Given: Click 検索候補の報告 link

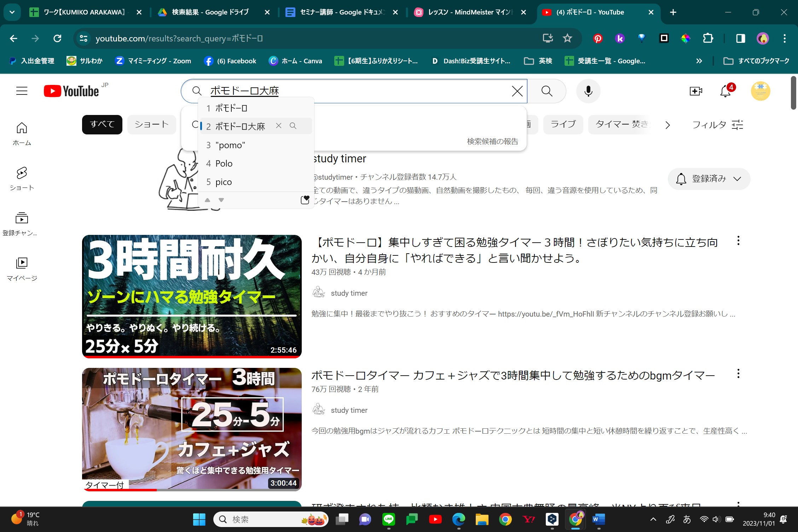Looking at the screenshot, I should tap(492, 141).
